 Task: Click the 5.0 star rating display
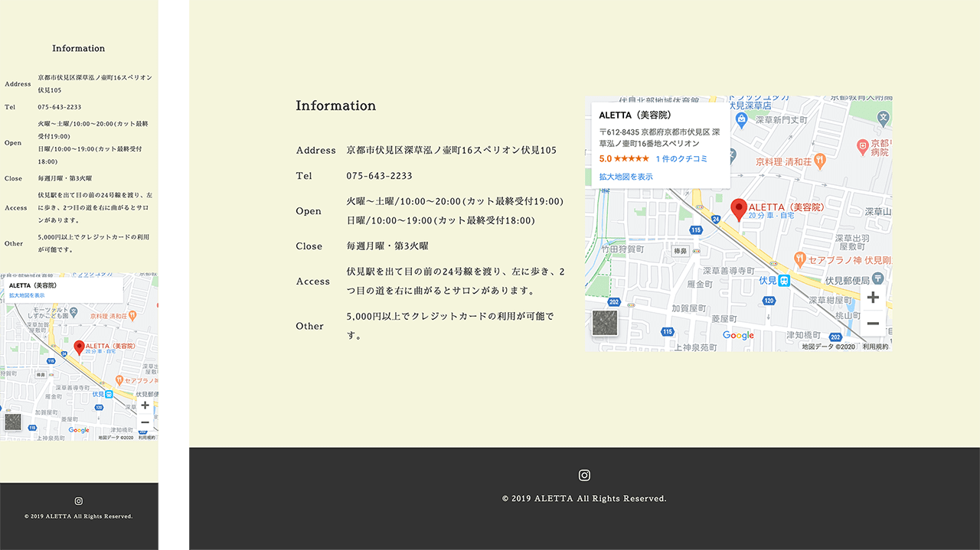point(623,158)
